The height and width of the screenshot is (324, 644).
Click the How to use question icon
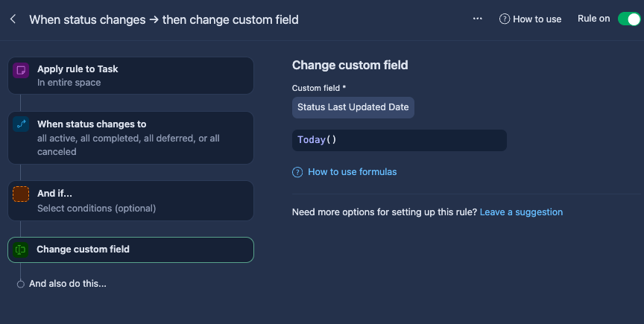tap(505, 19)
